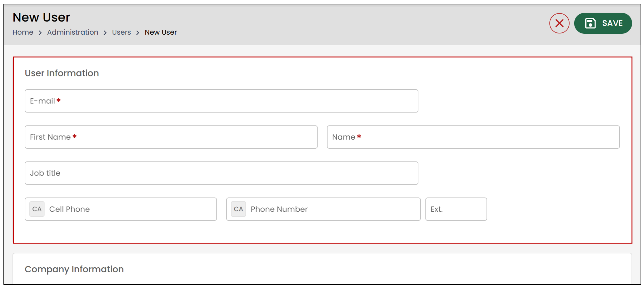Viewport: 644px width, 287px height.
Task: Click the Company Information section heading
Action: point(74,269)
